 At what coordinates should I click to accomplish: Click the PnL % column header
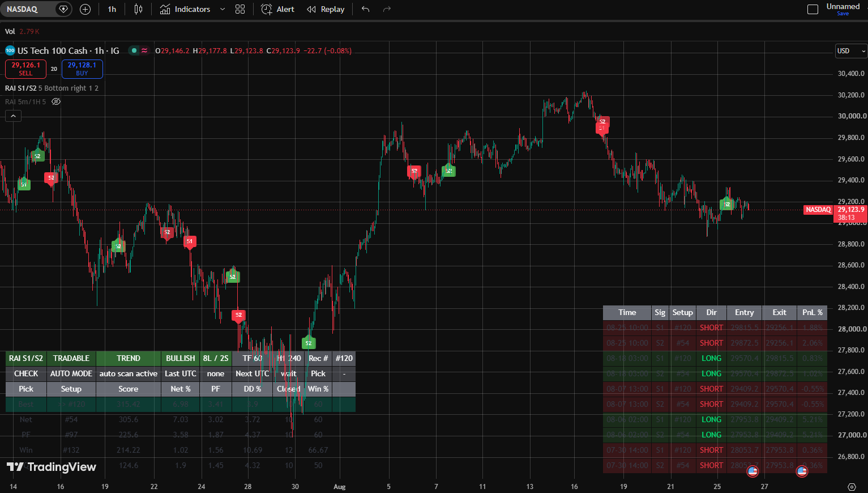pyautogui.click(x=813, y=312)
